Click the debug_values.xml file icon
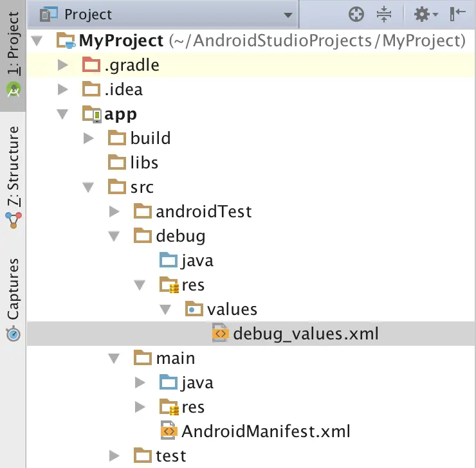Image resolution: width=476 pixels, height=468 pixels. coord(220,334)
